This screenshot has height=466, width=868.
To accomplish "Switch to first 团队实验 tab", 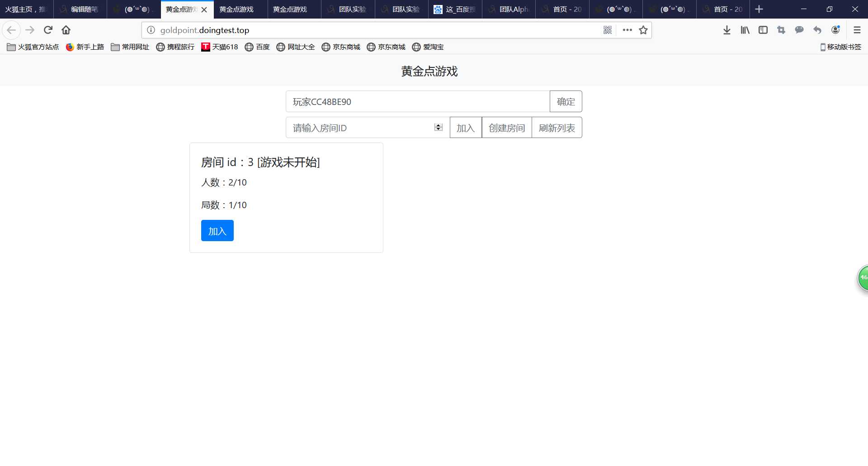I will 348,10.
